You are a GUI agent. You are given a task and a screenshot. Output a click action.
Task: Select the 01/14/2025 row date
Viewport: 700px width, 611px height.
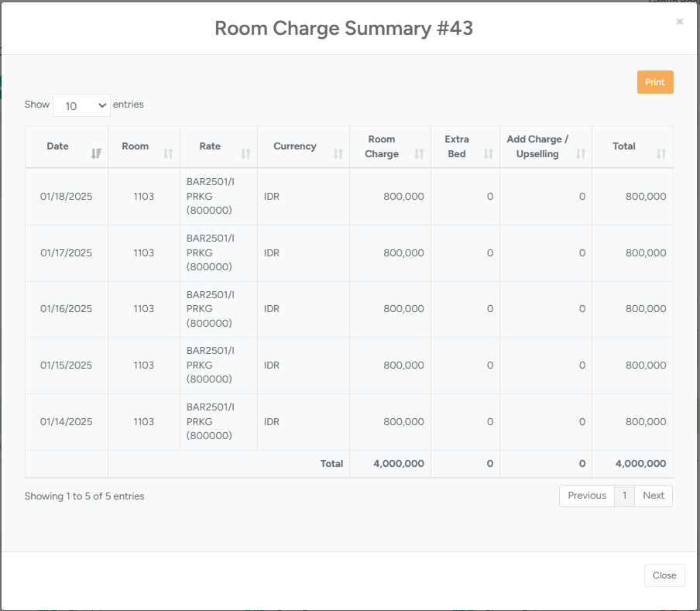(x=67, y=422)
